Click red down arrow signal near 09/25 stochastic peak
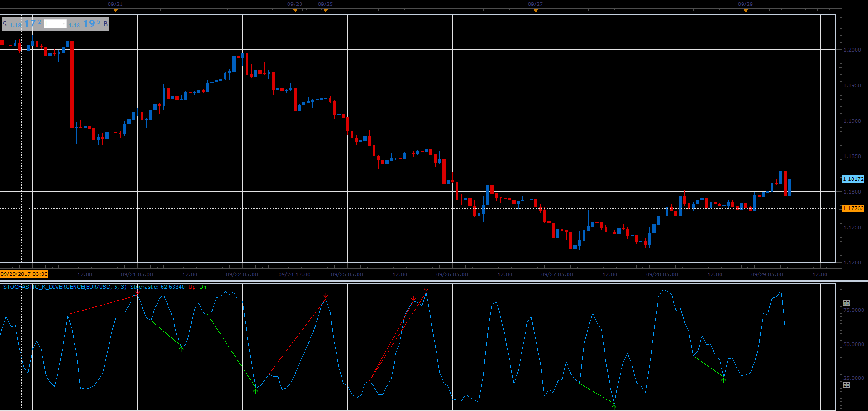The image size is (868, 411). point(326,296)
